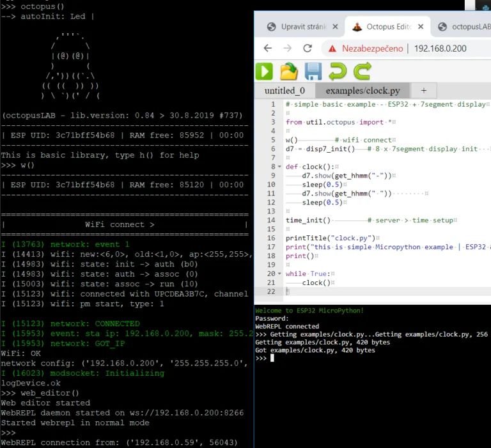Click 'web_editor()' command in terminal
This screenshot has height=448, width=491.
click(x=50, y=393)
